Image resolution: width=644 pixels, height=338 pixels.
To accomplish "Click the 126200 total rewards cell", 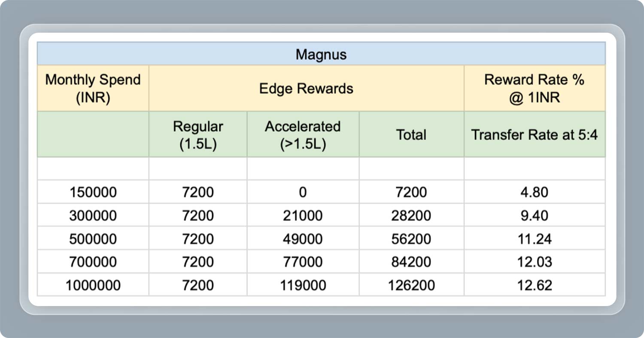I will [411, 285].
